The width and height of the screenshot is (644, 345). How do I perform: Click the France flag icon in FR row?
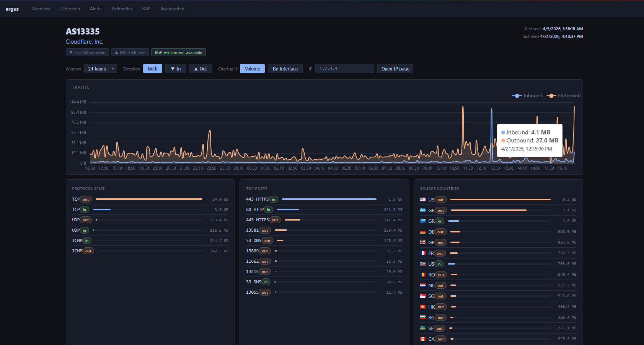coord(422,253)
